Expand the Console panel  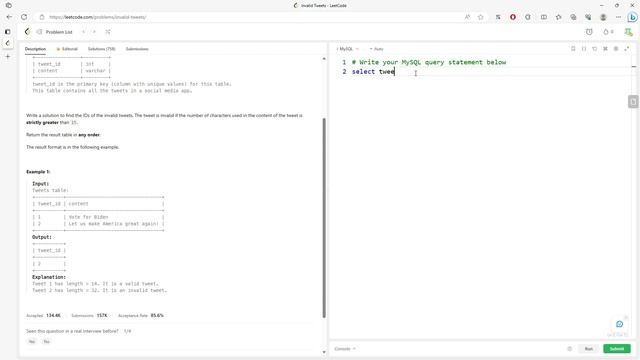tap(345, 349)
